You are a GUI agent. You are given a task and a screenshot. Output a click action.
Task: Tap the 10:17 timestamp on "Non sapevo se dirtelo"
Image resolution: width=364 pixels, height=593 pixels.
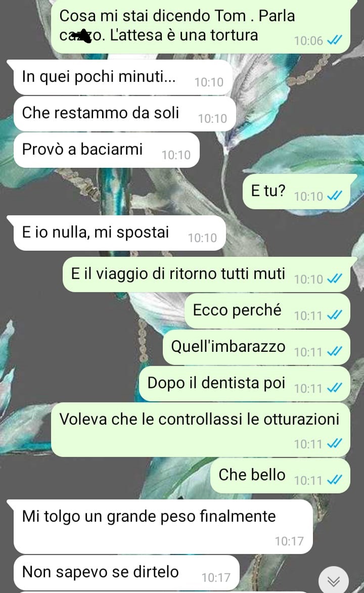(216, 577)
